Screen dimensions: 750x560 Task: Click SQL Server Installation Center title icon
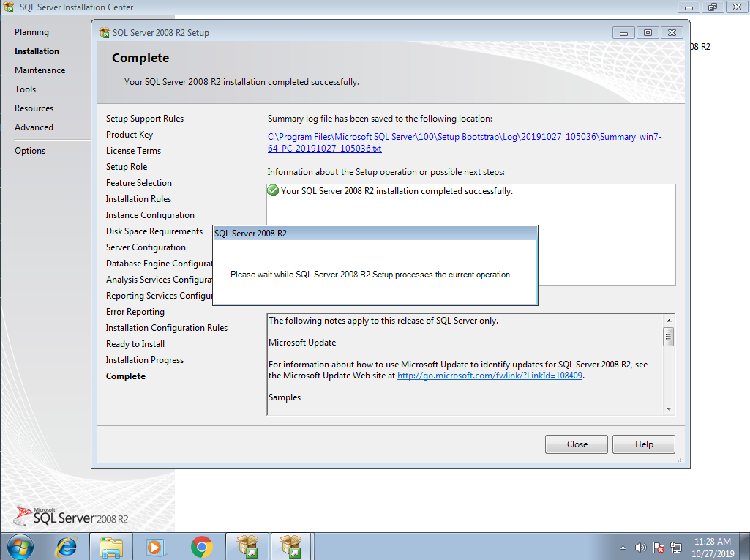(9, 7)
